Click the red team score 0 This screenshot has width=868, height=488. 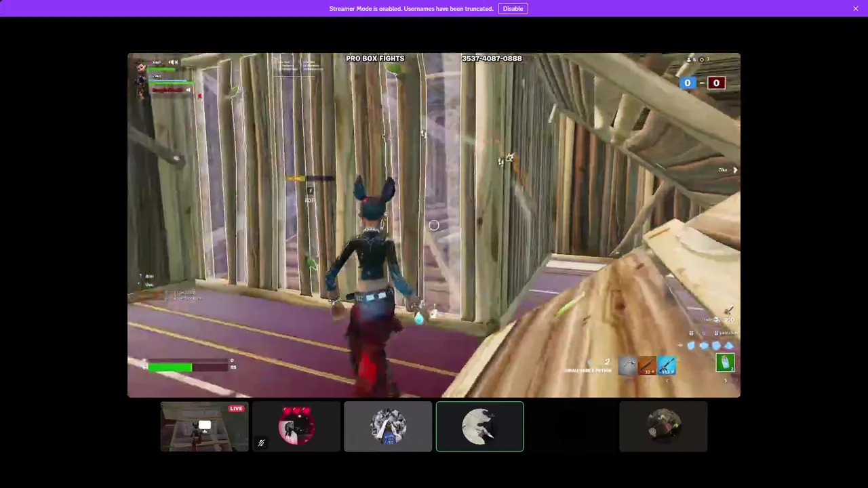[716, 83]
